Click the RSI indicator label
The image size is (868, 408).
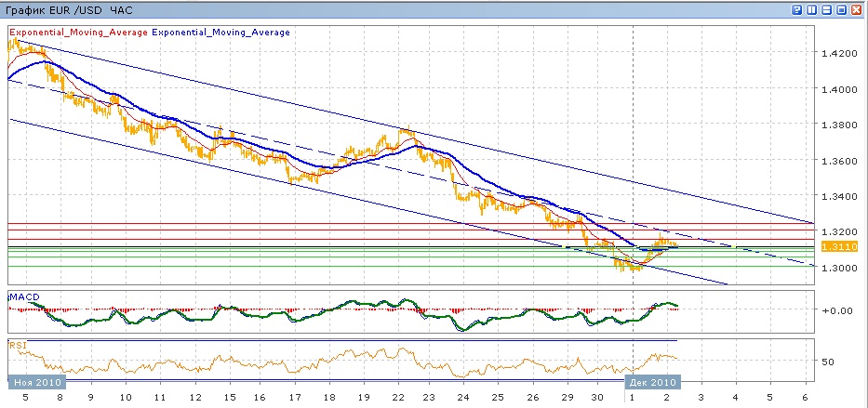[x=17, y=346]
